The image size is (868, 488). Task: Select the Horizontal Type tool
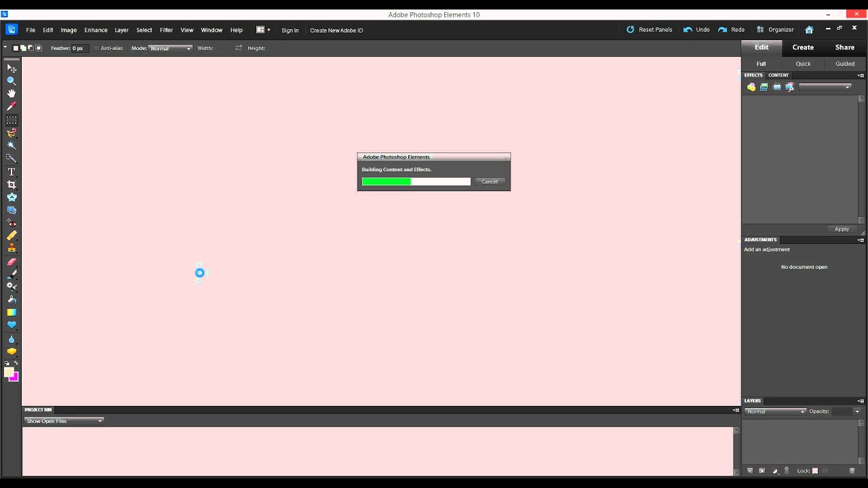12,171
